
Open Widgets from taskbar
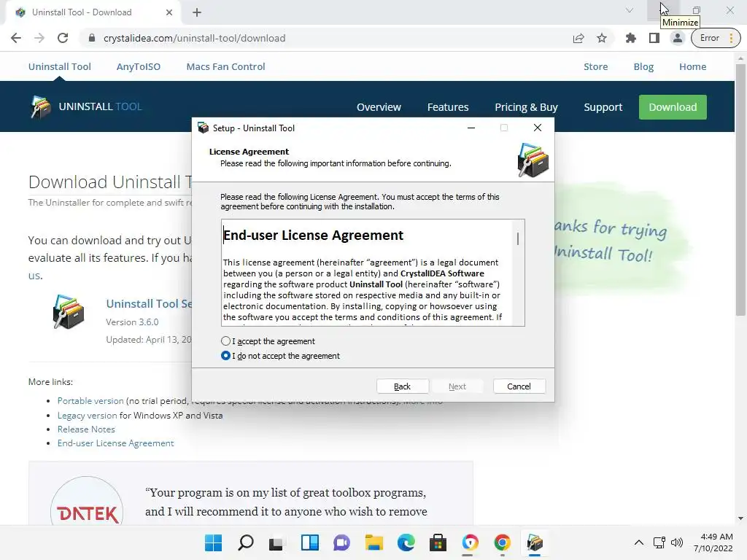click(x=309, y=542)
